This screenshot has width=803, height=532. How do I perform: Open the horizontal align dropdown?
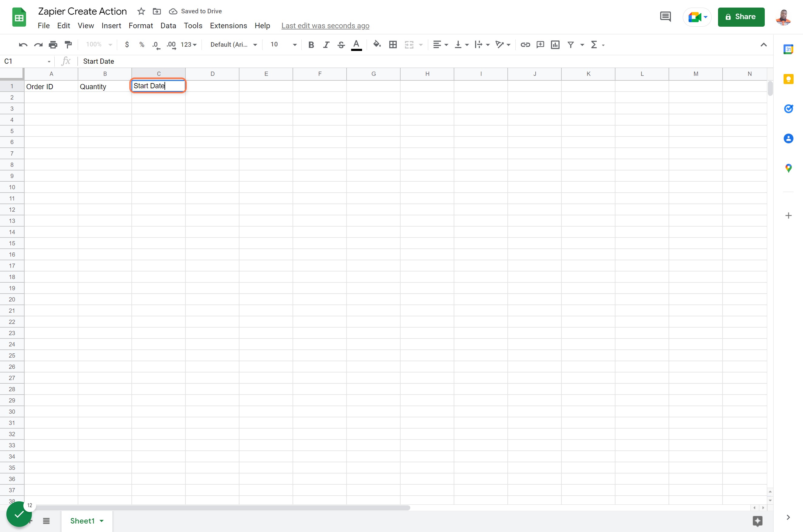click(441, 45)
